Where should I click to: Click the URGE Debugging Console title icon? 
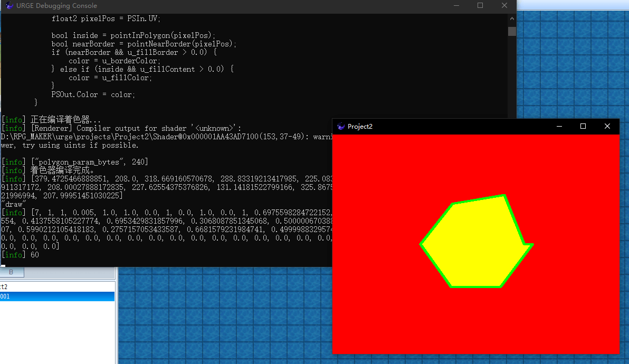click(x=9, y=6)
